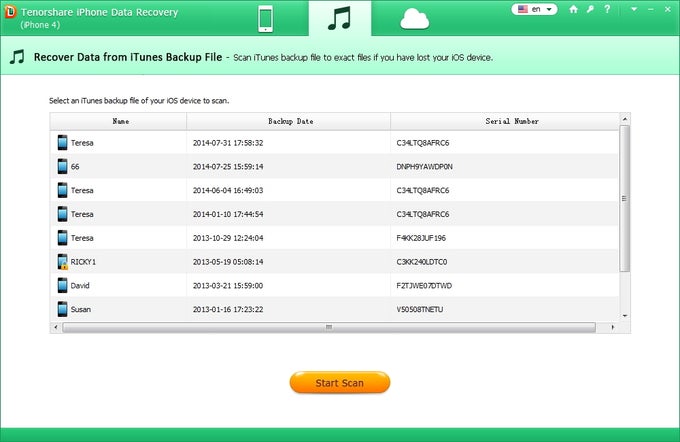This screenshot has width=680, height=442.
Task: Click the Start Scan button
Action: pos(340,383)
